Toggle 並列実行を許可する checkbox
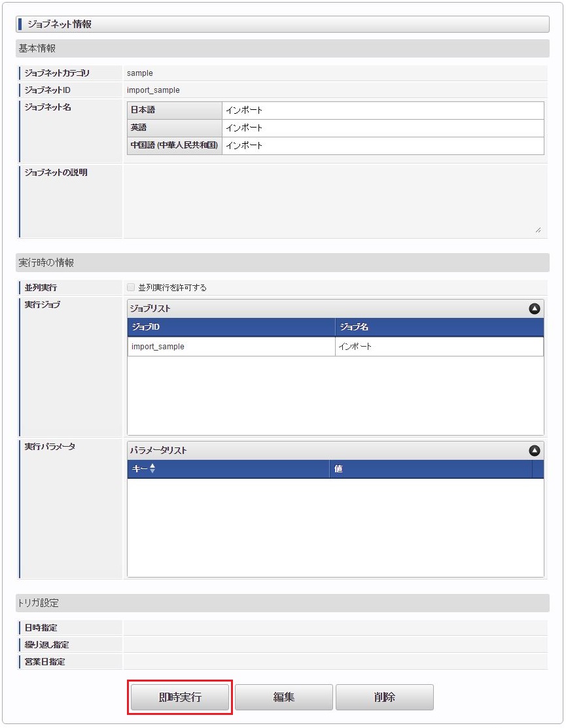Screen dimensions: 566x728 point(131,287)
